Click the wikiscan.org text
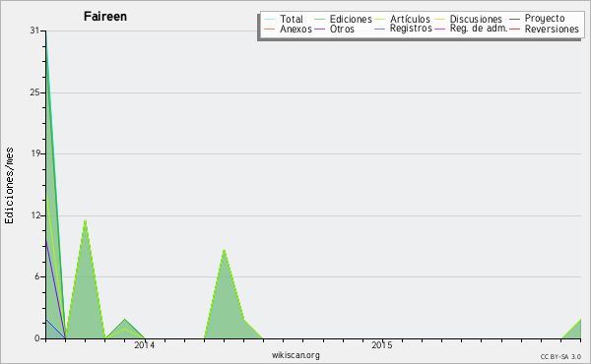 pyautogui.click(x=295, y=355)
